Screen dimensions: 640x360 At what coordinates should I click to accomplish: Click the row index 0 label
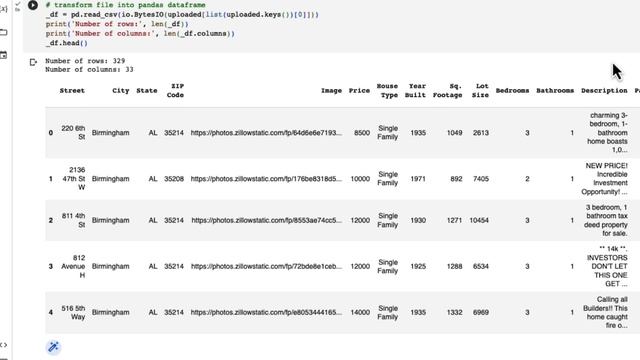click(51, 133)
